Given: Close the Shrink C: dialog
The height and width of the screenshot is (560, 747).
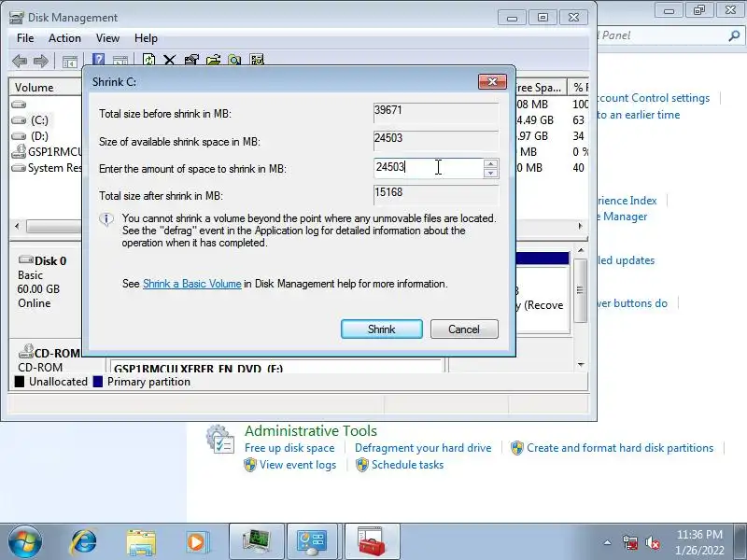Looking at the screenshot, I should (492, 81).
